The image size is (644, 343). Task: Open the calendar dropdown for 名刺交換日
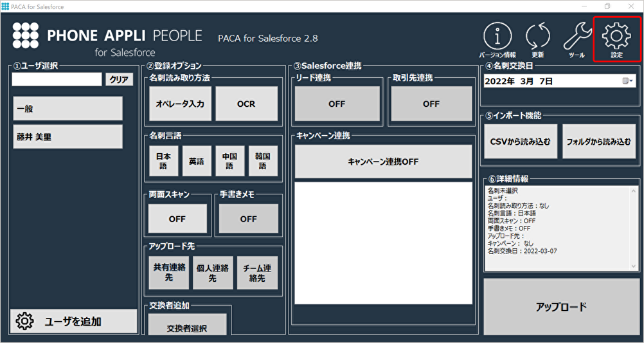pos(627,81)
